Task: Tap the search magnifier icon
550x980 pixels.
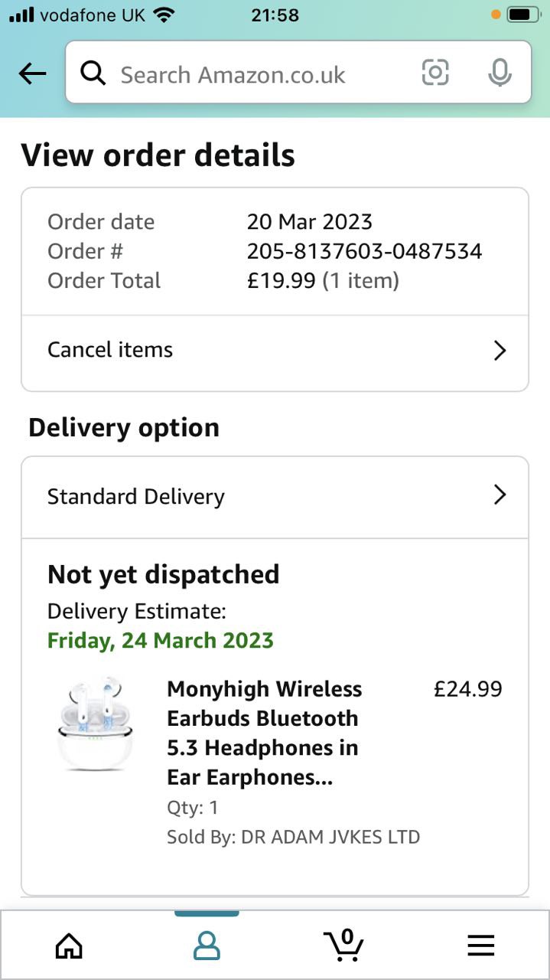Action: (93, 73)
